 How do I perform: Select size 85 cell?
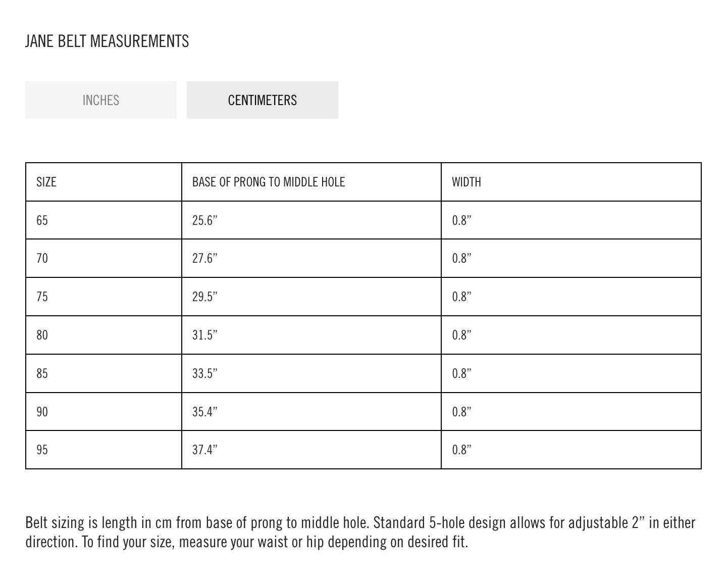[x=103, y=373]
